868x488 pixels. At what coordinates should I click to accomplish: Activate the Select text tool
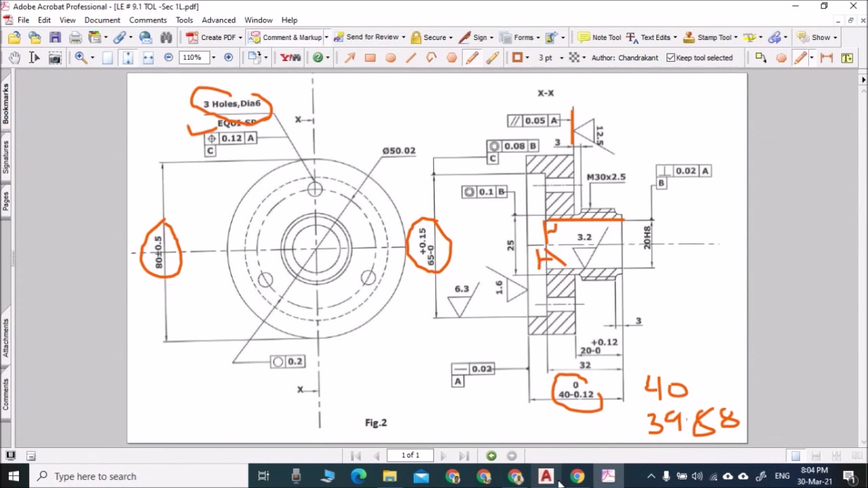(35, 58)
